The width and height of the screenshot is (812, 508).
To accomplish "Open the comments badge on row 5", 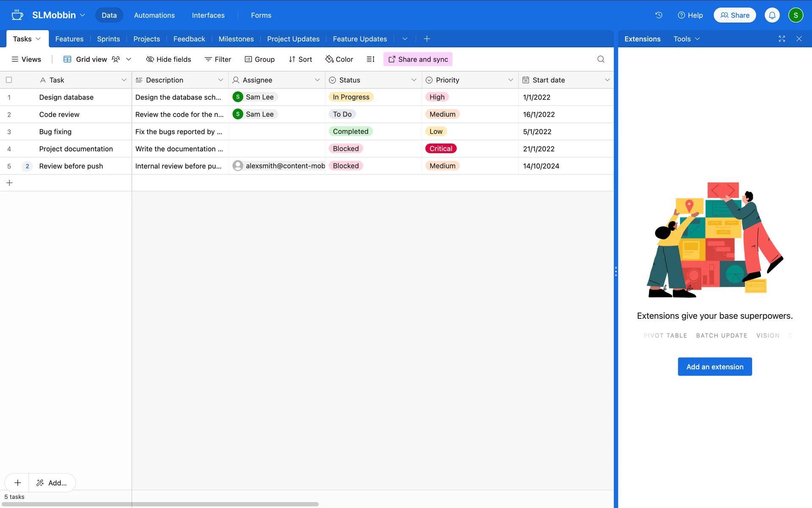I will [x=27, y=166].
